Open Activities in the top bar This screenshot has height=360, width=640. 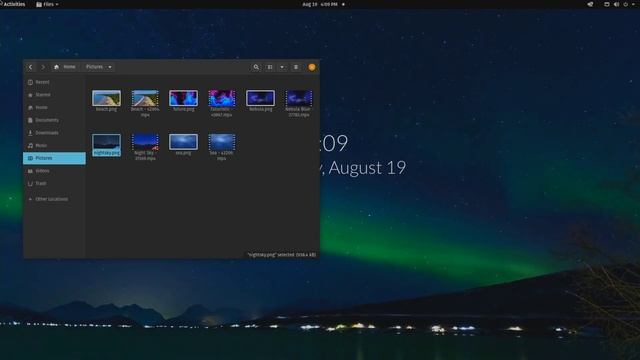pos(13,4)
